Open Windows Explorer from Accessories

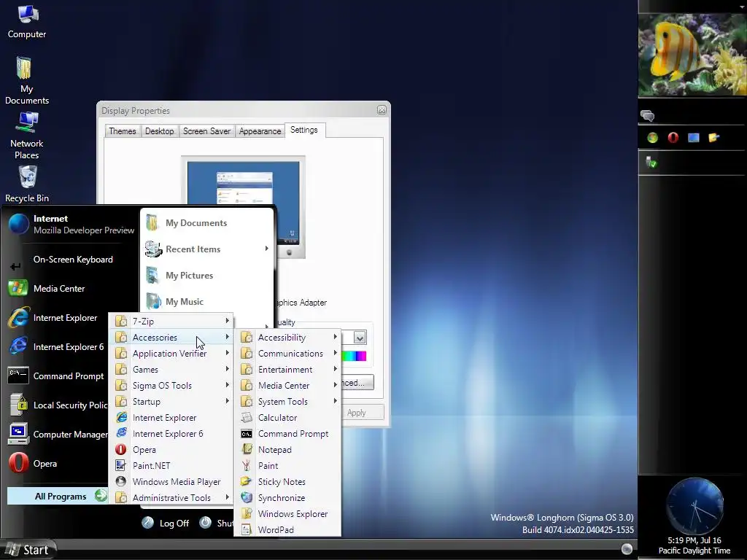tap(287, 514)
